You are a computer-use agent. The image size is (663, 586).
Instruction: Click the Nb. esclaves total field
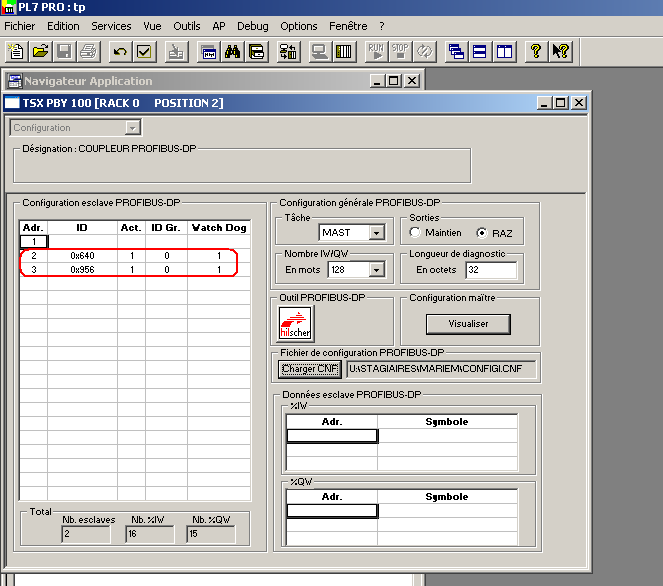pyautogui.click(x=86, y=534)
